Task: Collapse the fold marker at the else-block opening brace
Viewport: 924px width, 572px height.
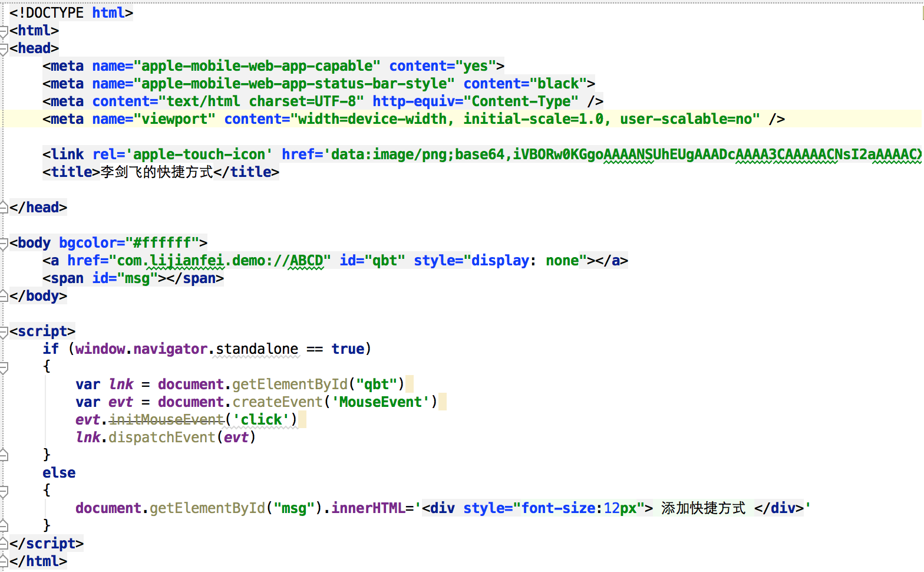Action: (x=4, y=491)
